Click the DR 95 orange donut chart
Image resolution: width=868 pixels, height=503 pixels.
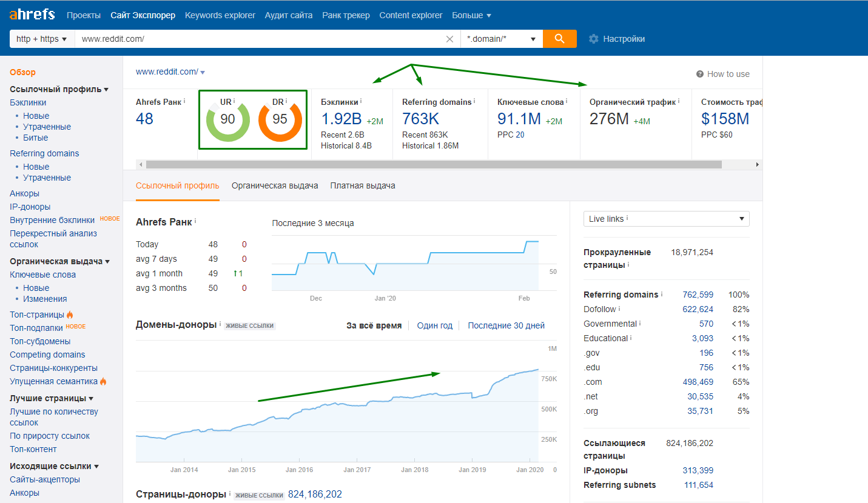pos(280,119)
